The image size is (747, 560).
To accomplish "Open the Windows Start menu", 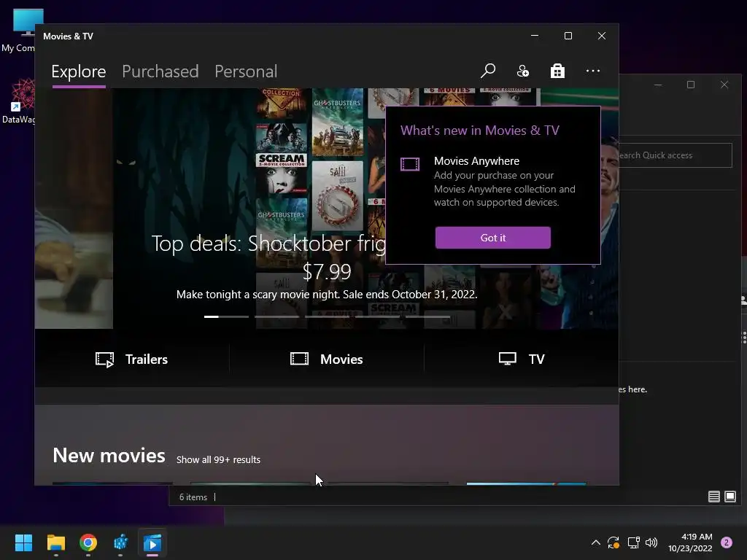I will click(23, 542).
